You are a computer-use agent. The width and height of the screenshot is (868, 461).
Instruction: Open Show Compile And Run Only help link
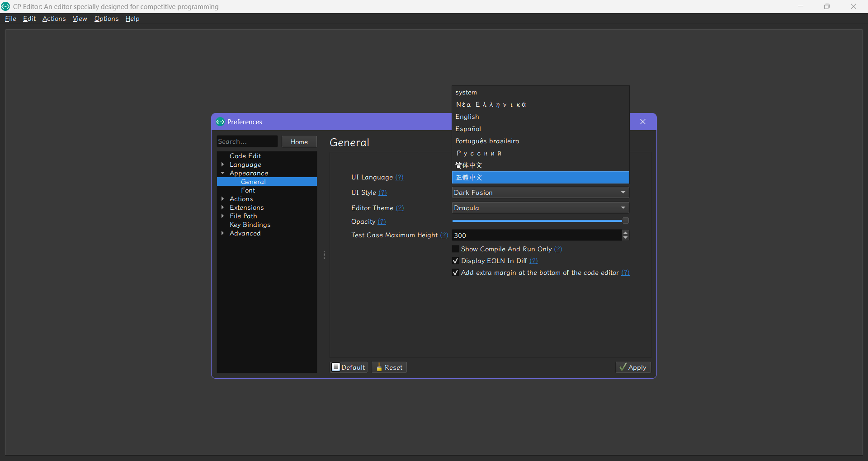(x=558, y=249)
